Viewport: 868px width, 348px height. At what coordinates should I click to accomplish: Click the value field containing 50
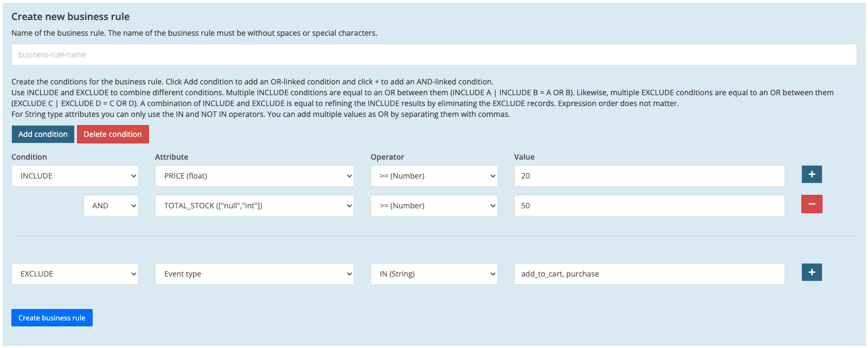(x=649, y=206)
